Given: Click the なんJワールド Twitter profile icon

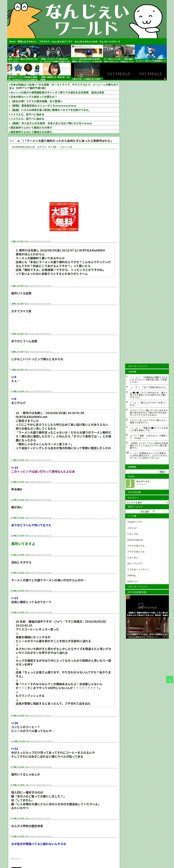Looking at the screenshot, I should (x=130, y=483).
